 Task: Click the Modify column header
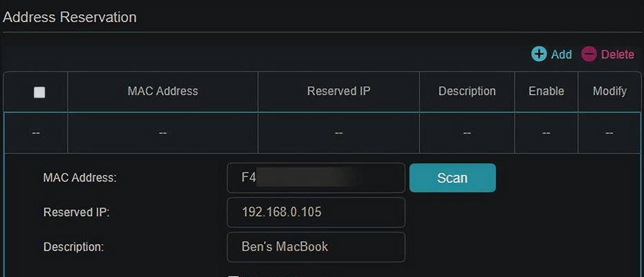tap(609, 91)
